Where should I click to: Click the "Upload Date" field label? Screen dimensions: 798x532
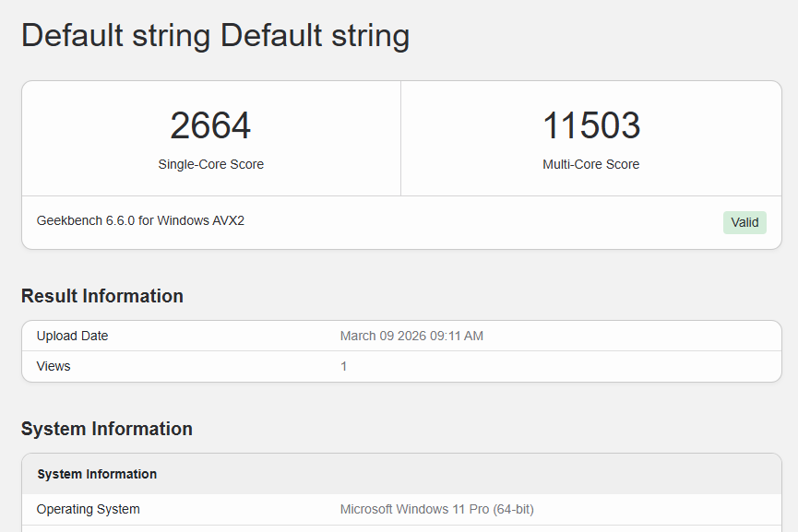click(72, 336)
